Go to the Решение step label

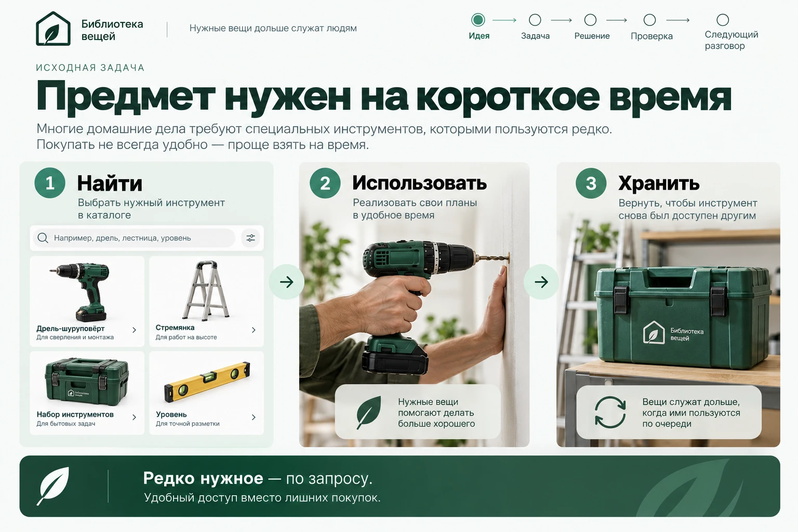pos(592,36)
